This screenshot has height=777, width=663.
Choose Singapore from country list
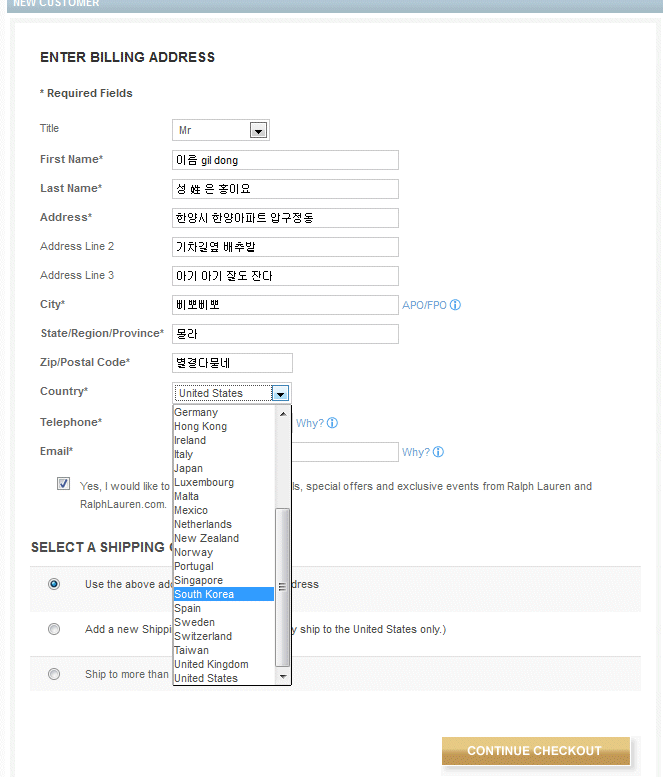click(223, 580)
